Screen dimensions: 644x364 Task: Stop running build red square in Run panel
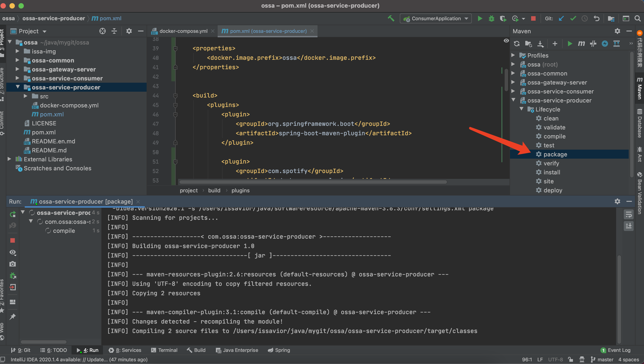pyautogui.click(x=13, y=240)
